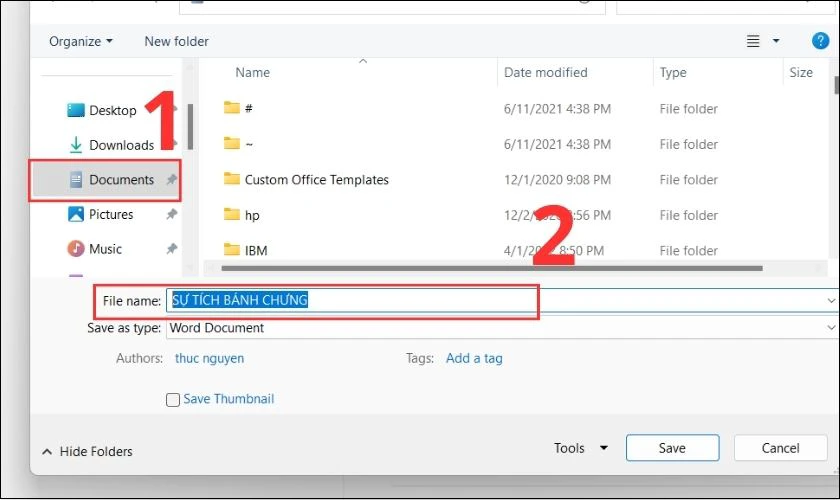Click the pin icon beside Music

[x=171, y=249]
